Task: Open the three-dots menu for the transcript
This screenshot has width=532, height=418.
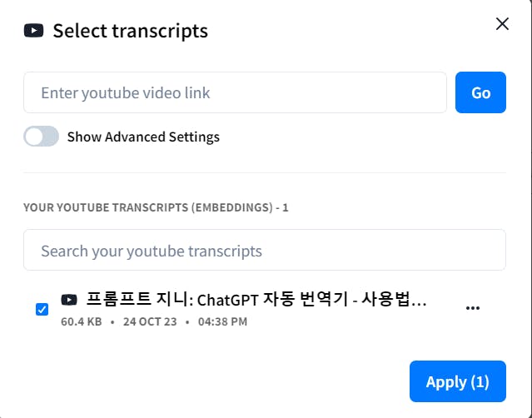Action: coord(473,308)
